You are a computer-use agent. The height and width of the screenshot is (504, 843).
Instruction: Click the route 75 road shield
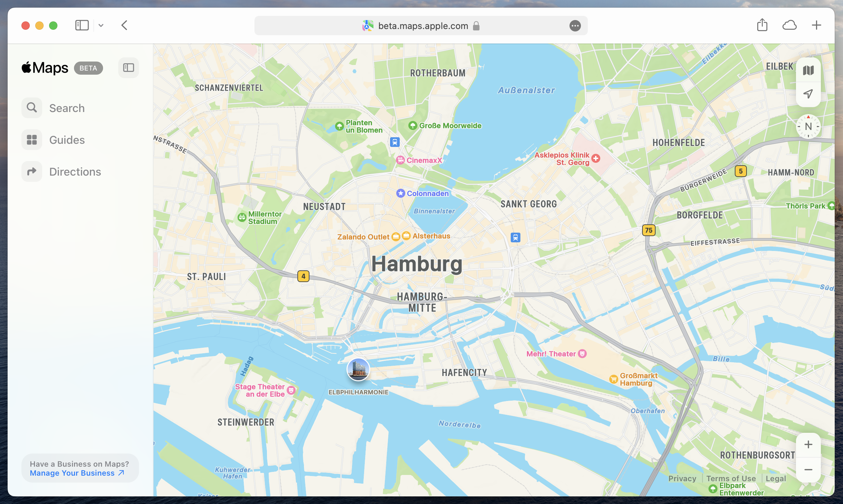coord(649,230)
